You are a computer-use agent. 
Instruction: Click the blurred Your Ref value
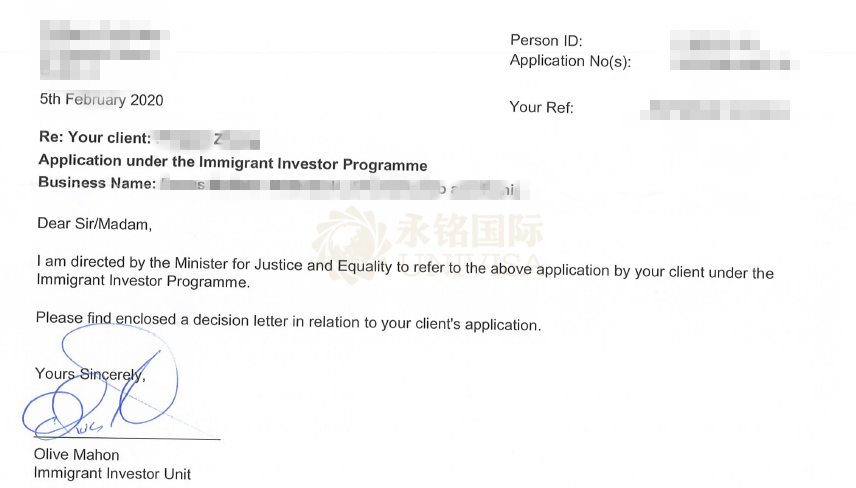point(720,108)
